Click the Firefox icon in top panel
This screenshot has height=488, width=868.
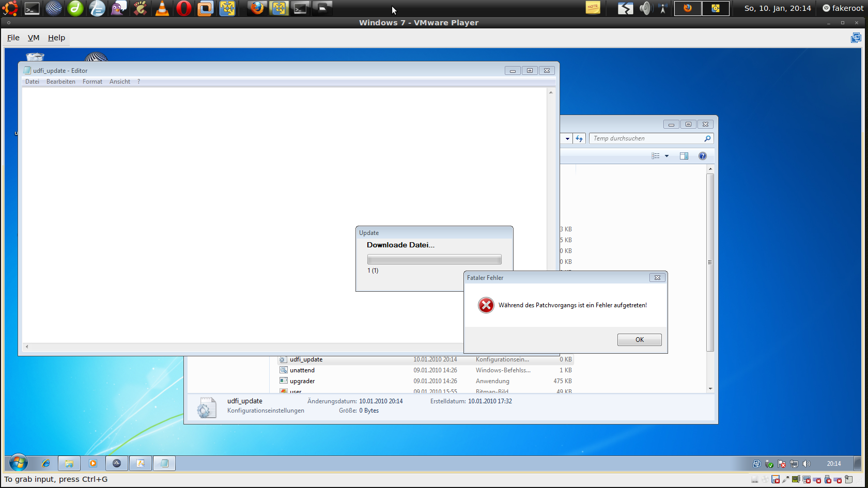(257, 8)
